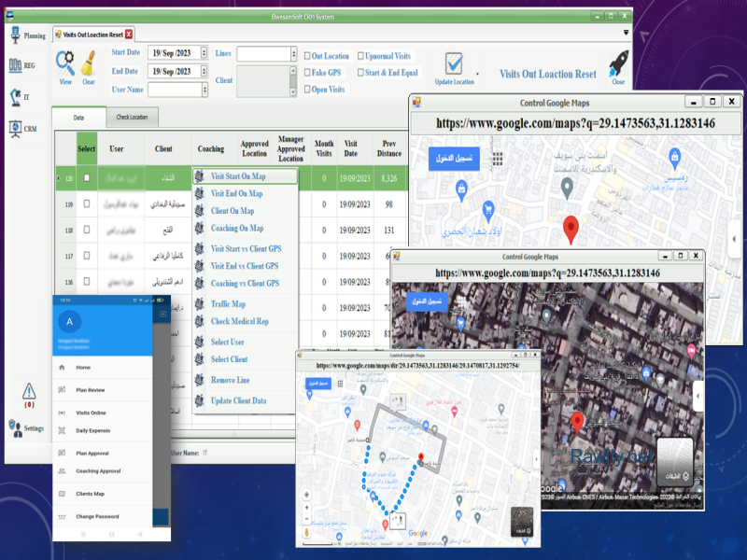
Task: Open the Start Date picker dropdown
Action: 204,52
